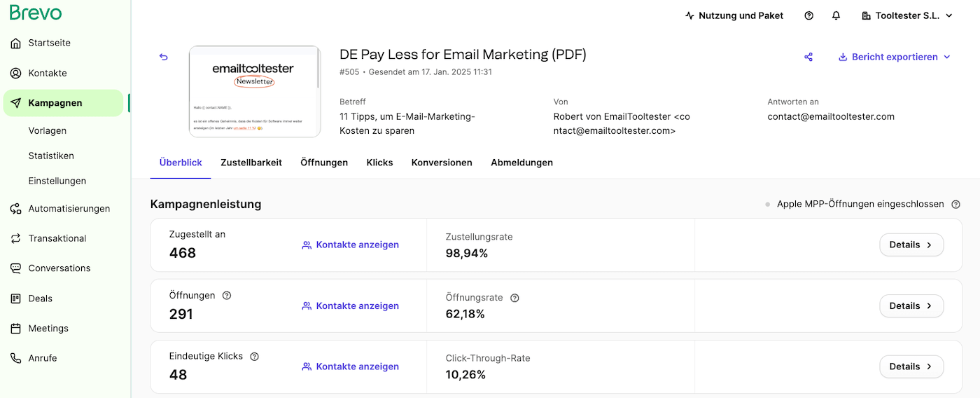Click the campaign title DE Pay Less
This screenshot has height=398, width=980.
[463, 55]
